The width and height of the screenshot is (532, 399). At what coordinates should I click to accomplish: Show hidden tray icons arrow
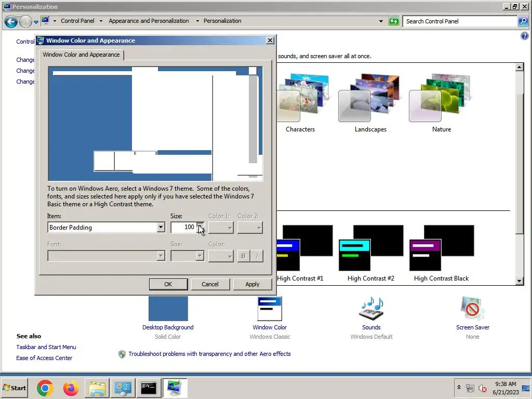459,387
